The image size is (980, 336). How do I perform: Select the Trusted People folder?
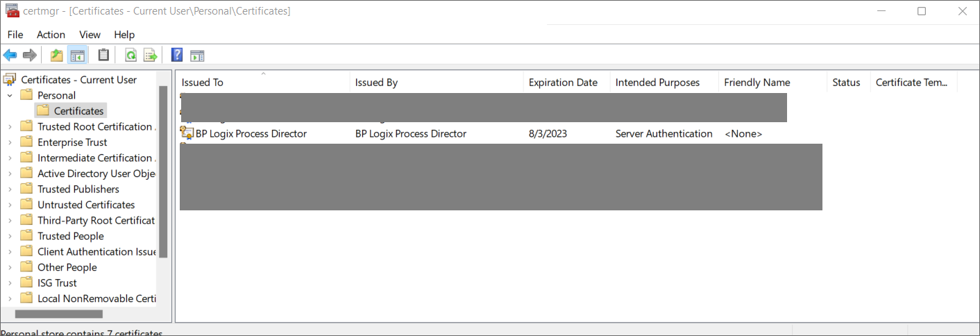[x=70, y=236]
